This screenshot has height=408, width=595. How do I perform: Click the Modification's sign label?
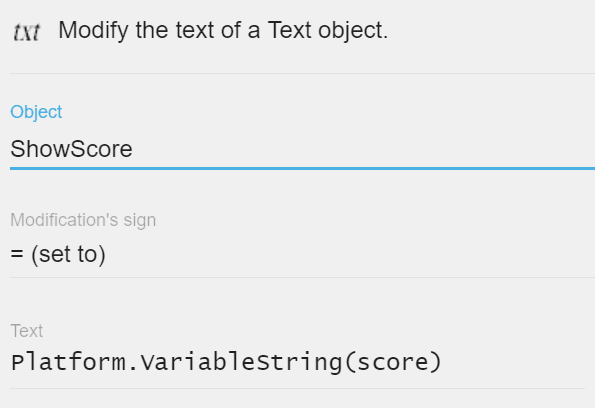tap(83, 220)
